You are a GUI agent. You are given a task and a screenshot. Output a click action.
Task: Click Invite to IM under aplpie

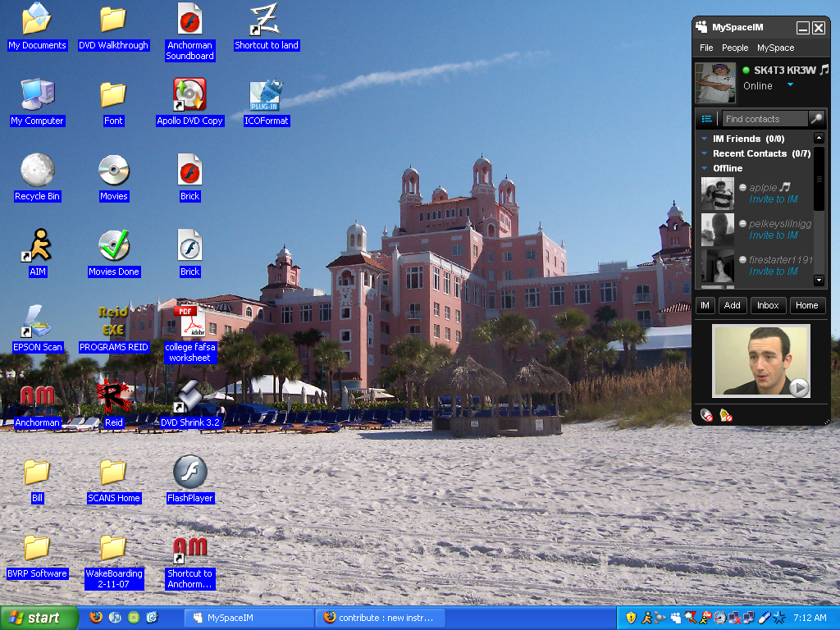771,199
